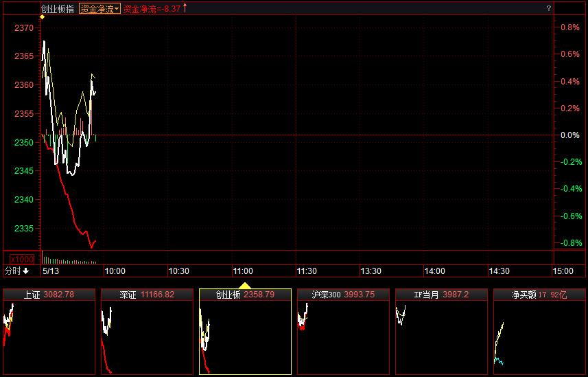Switch to the 沪深300 index panel
This screenshot has height=377, width=588.
pyautogui.click(x=344, y=295)
